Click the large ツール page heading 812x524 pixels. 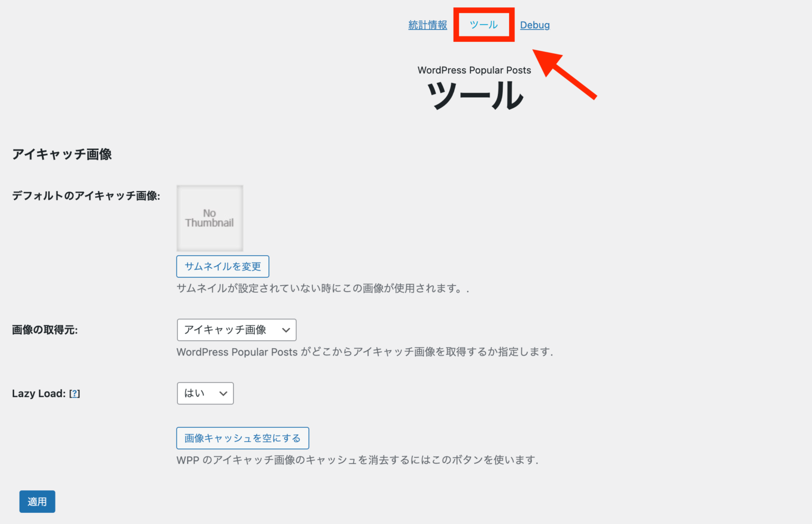pyautogui.click(x=474, y=96)
